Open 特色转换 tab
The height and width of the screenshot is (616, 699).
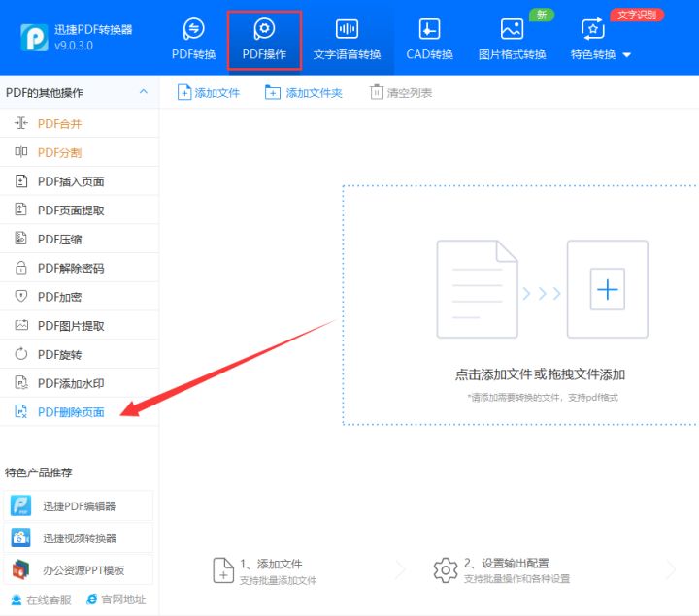click(593, 41)
